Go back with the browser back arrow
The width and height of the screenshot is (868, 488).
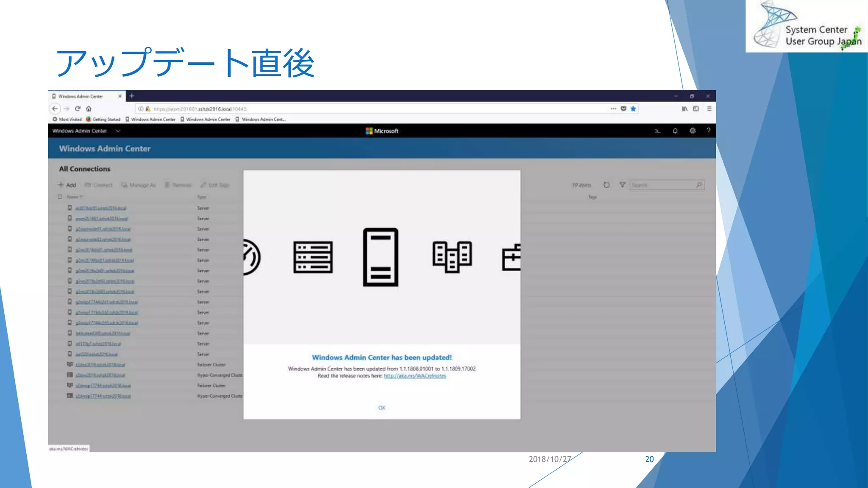pyautogui.click(x=55, y=109)
